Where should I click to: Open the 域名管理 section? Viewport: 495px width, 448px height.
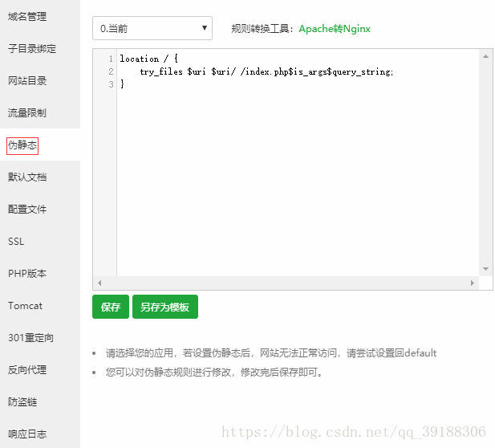pos(27,16)
